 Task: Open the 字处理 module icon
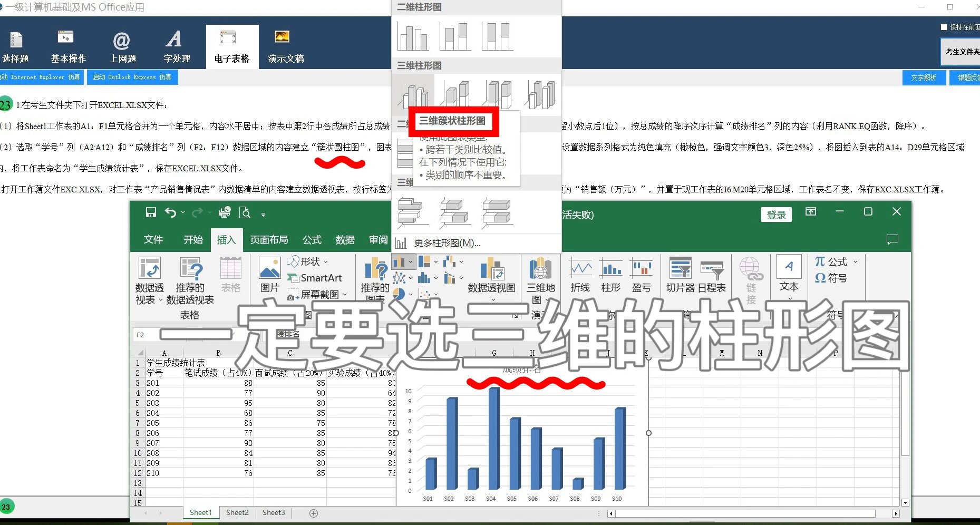click(174, 46)
